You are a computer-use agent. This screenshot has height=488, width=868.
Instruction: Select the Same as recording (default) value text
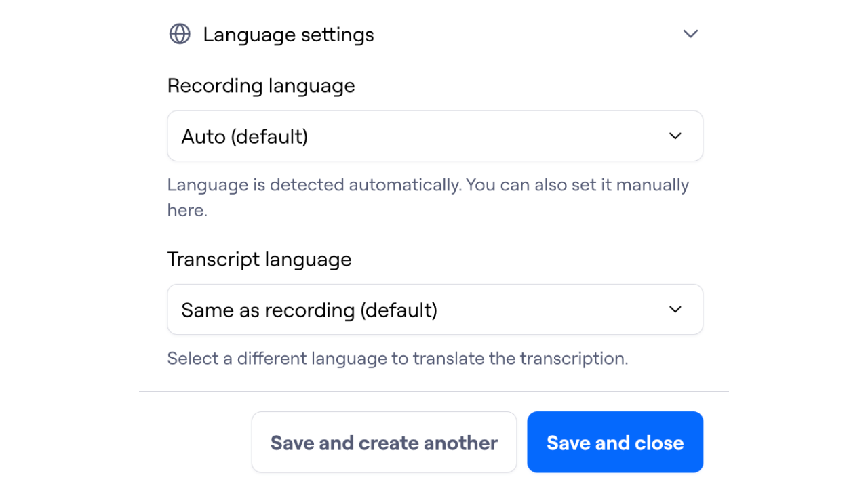309,310
